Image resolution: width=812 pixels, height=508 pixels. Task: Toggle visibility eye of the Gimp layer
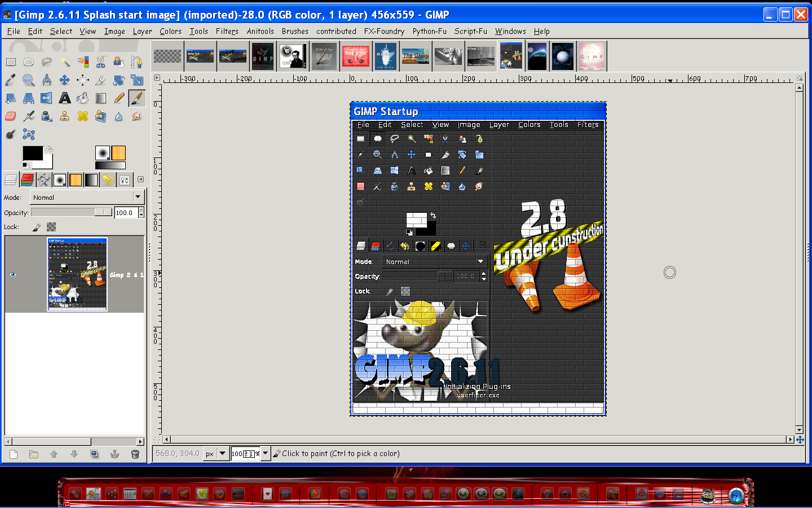pyautogui.click(x=13, y=275)
